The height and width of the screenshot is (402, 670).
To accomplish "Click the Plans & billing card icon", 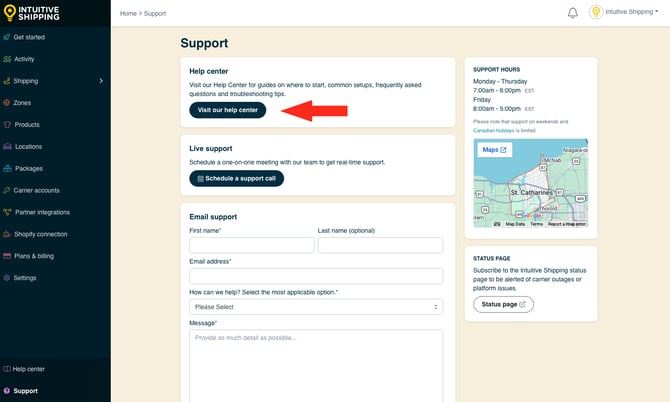I will pos(7,256).
